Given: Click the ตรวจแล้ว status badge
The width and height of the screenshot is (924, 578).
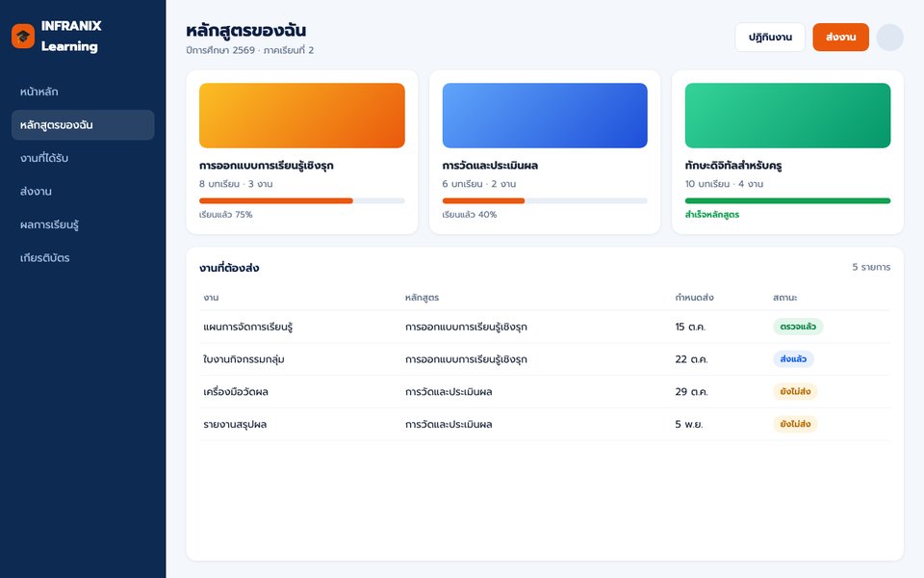Looking at the screenshot, I should (798, 327).
